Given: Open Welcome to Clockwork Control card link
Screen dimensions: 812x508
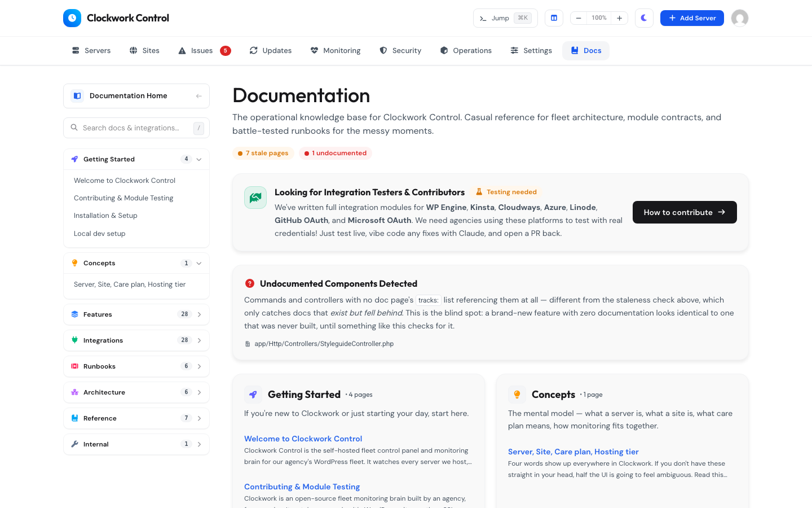Looking at the screenshot, I should coord(303,439).
